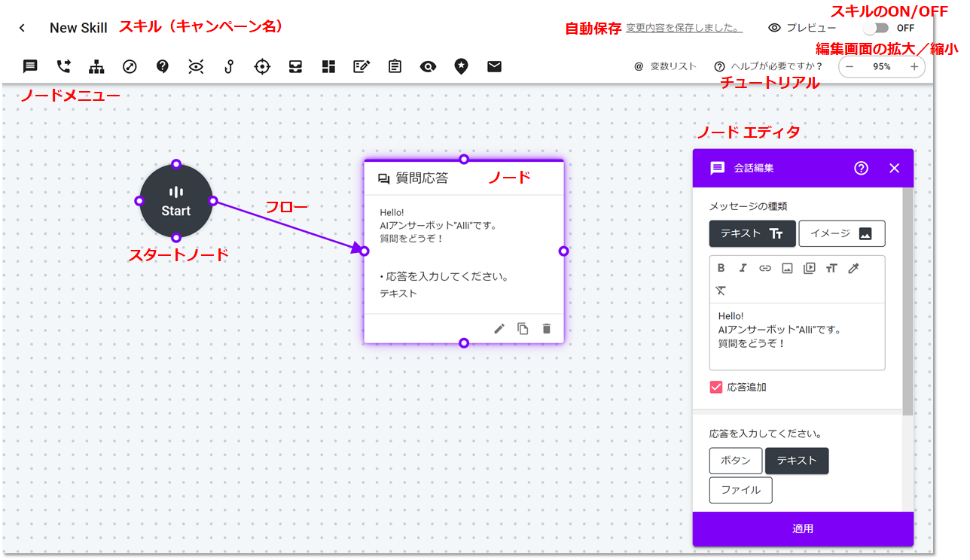Image resolution: width=970 pixels, height=560 pixels.
Task: Insert a hyperlink in the message editor
Action: [x=765, y=268]
